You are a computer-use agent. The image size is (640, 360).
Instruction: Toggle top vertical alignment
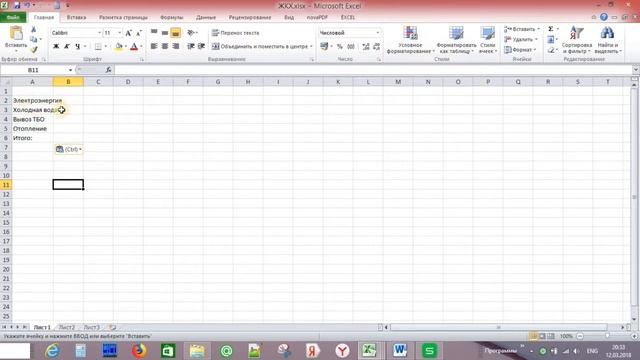point(154,33)
